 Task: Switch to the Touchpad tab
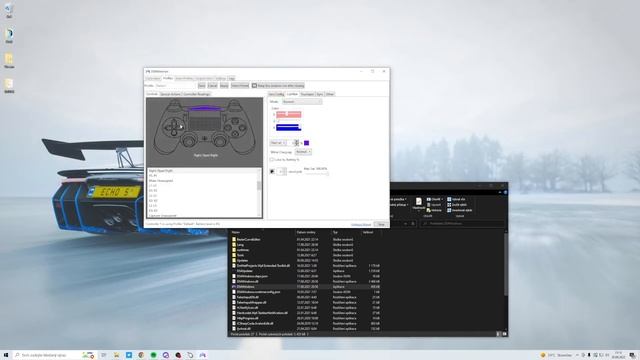[307, 94]
